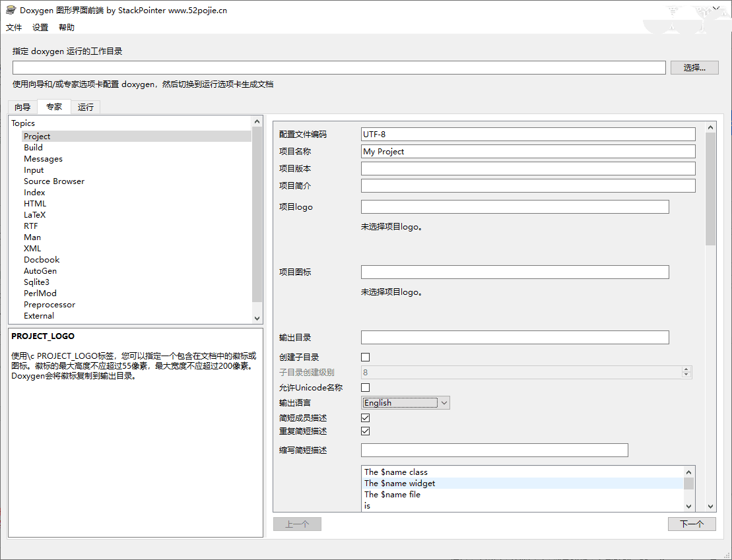Uncheck the 重复简短描述 checkbox

click(366, 431)
